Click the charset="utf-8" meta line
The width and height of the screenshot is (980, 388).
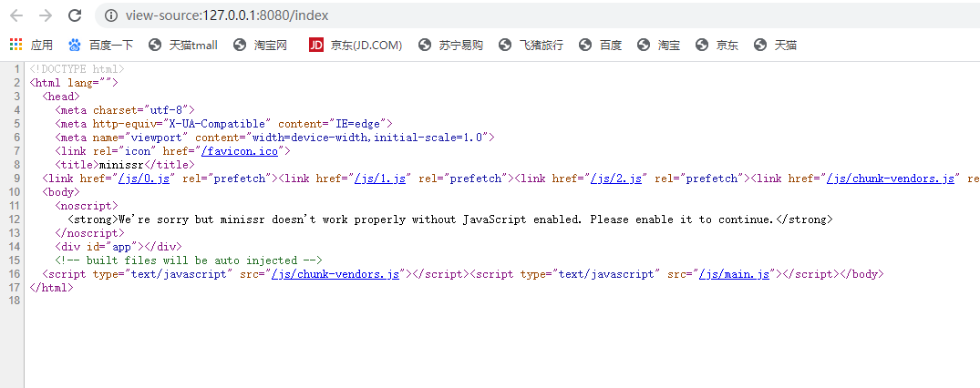point(125,110)
